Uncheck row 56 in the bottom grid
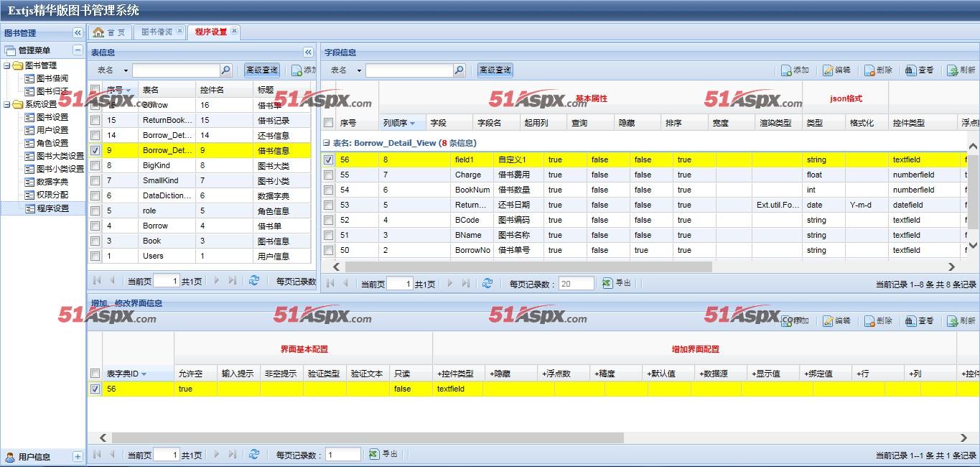The image size is (980, 467). (x=95, y=389)
